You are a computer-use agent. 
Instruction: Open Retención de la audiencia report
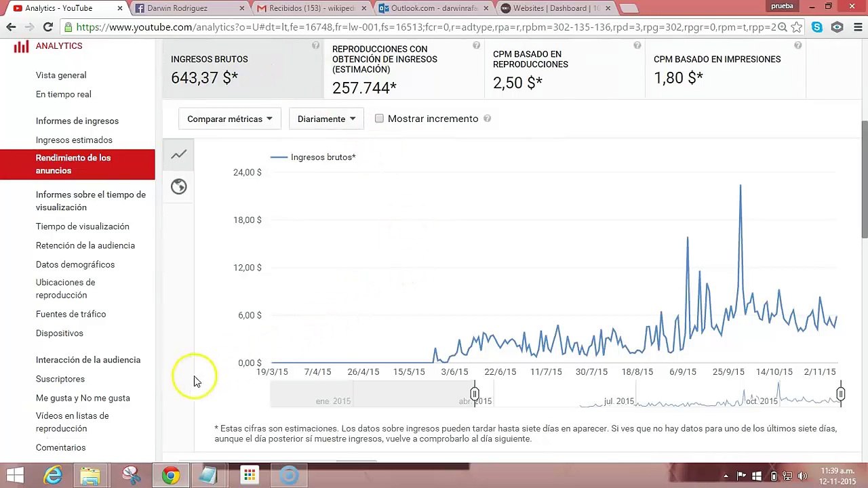pos(85,245)
